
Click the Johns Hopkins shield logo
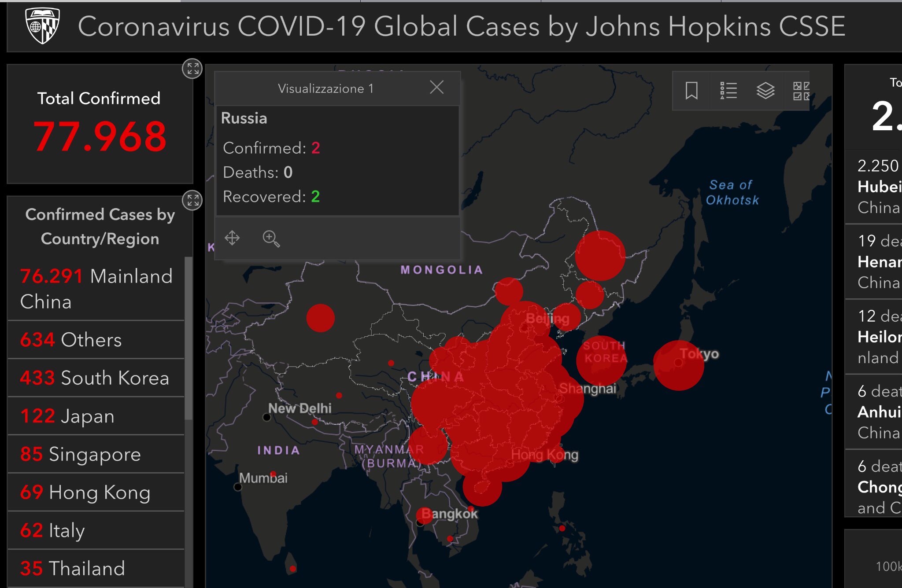pyautogui.click(x=42, y=26)
